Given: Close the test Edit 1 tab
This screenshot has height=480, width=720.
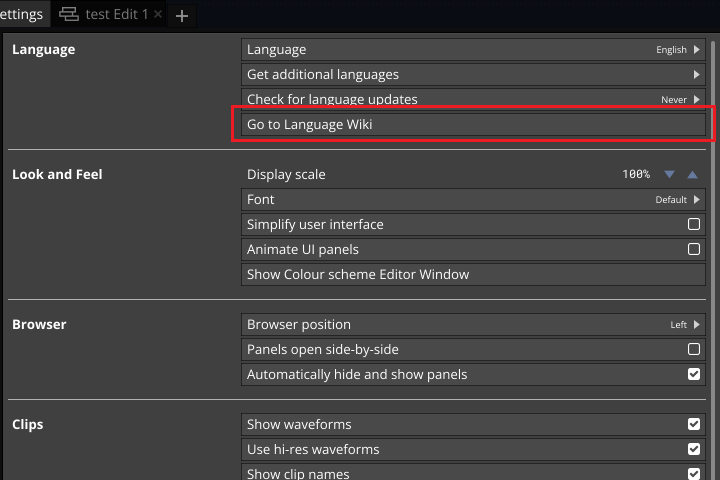Looking at the screenshot, I should (158, 15).
